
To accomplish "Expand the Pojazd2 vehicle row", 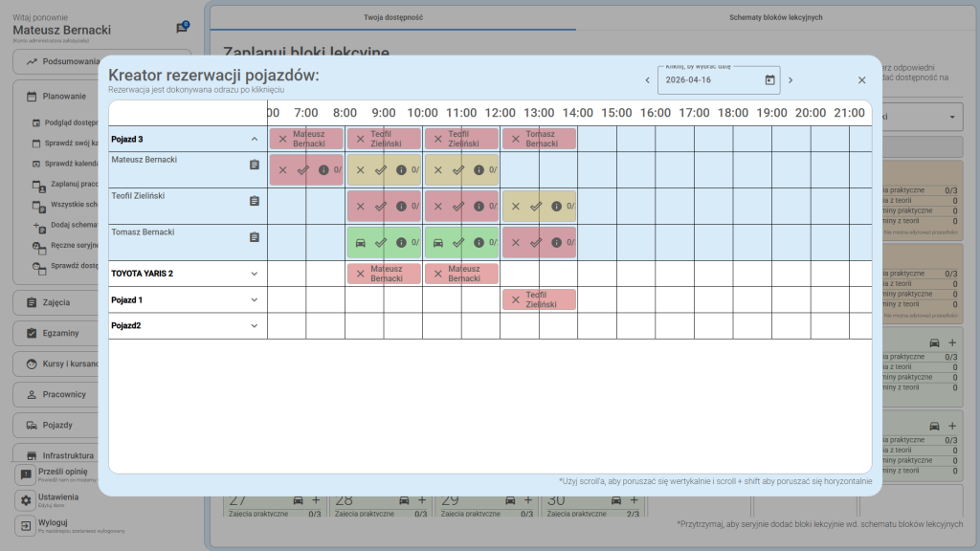I will [255, 326].
